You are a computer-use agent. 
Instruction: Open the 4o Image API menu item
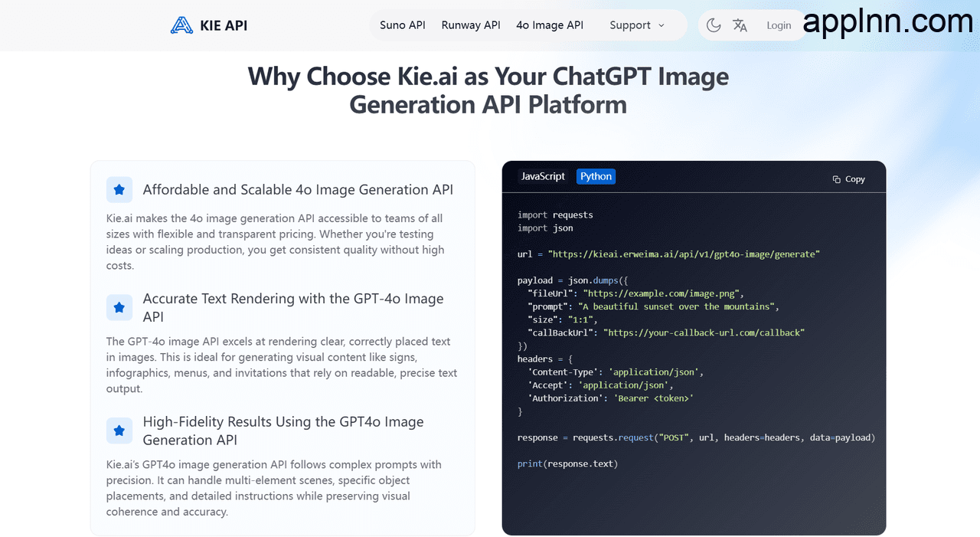coord(550,25)
